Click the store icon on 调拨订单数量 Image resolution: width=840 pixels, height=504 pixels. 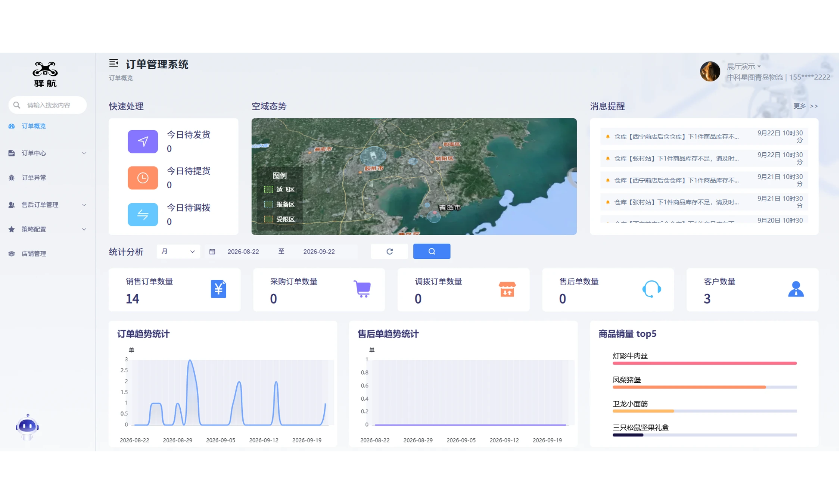(x=508, y=290)
